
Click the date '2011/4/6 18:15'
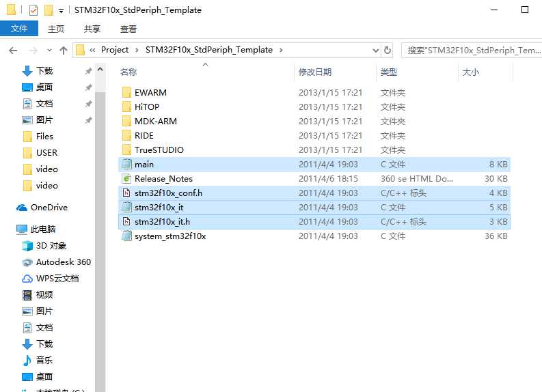pyautogui.click(x=328, y=179)
